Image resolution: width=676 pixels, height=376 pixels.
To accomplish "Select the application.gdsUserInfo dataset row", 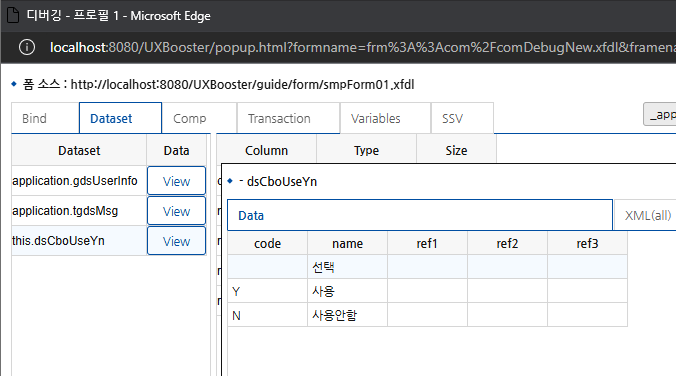I will click(79, 181).
